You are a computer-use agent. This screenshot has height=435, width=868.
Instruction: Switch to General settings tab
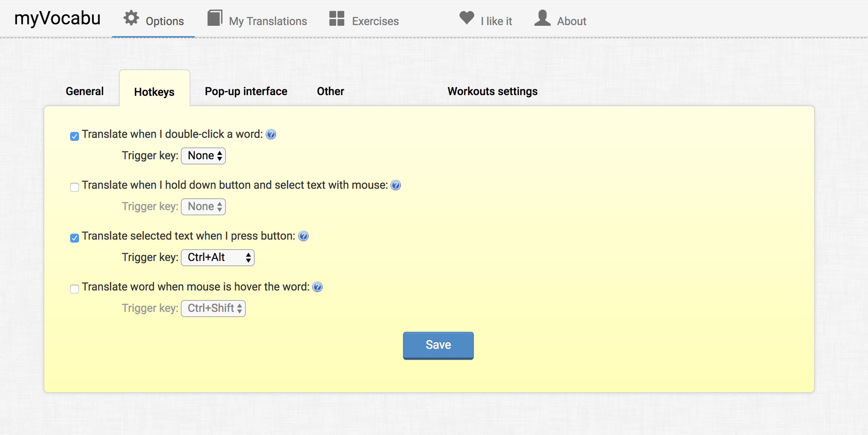[84, 90]
